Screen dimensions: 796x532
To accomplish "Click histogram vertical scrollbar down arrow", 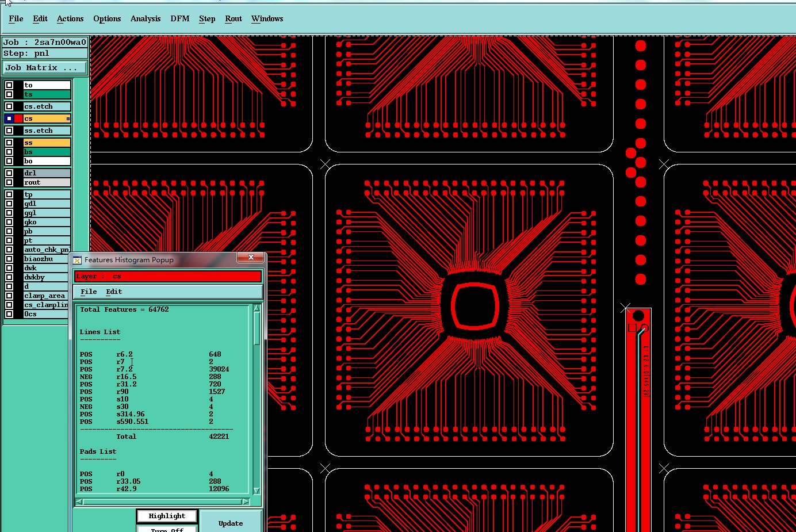I will pos(257,491).
